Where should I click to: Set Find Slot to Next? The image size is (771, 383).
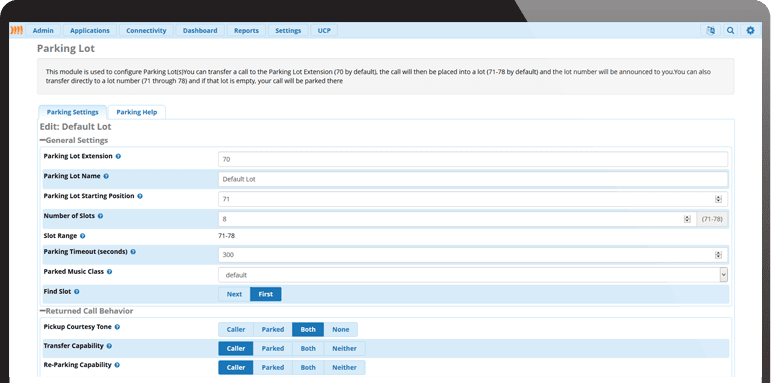pos(235,294)
